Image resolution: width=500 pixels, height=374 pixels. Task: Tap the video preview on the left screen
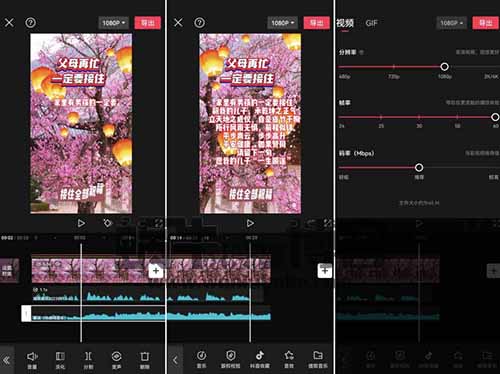(x=81, y=123)
